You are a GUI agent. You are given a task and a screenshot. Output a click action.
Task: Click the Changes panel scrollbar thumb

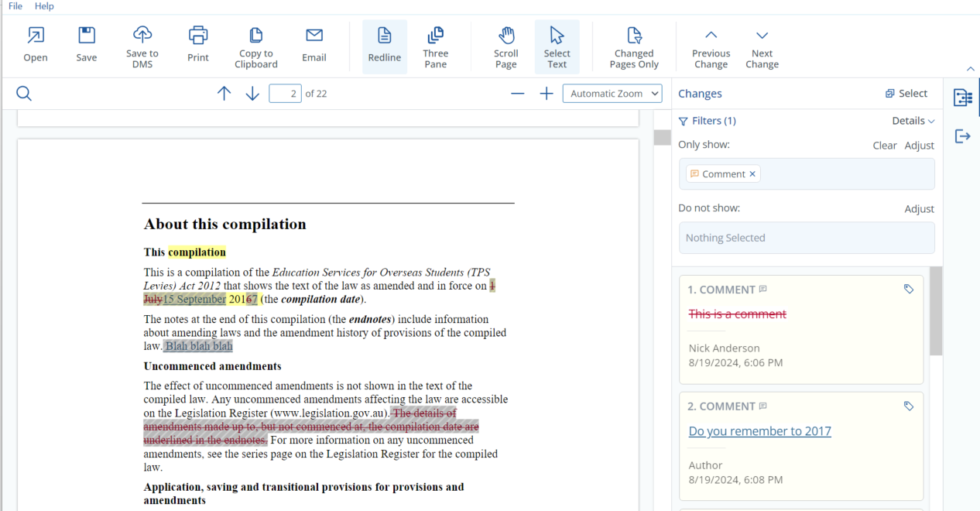pos(936,310)
